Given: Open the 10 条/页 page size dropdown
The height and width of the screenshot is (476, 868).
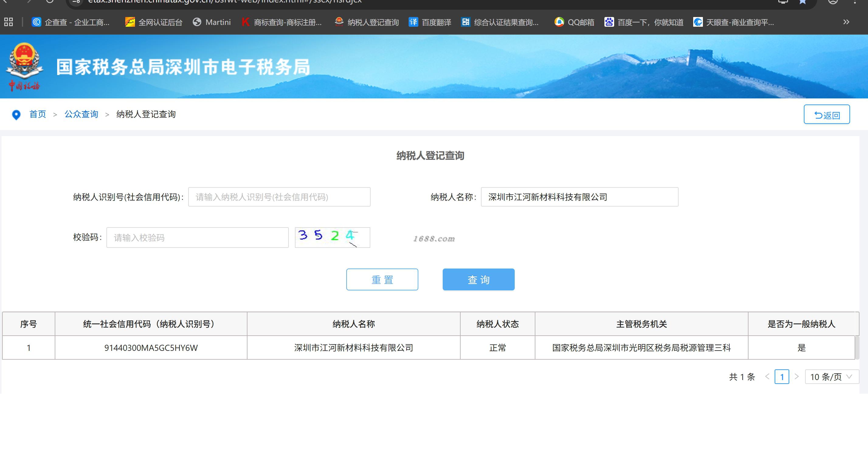Looking at the screenshot, I should (831, 377).
